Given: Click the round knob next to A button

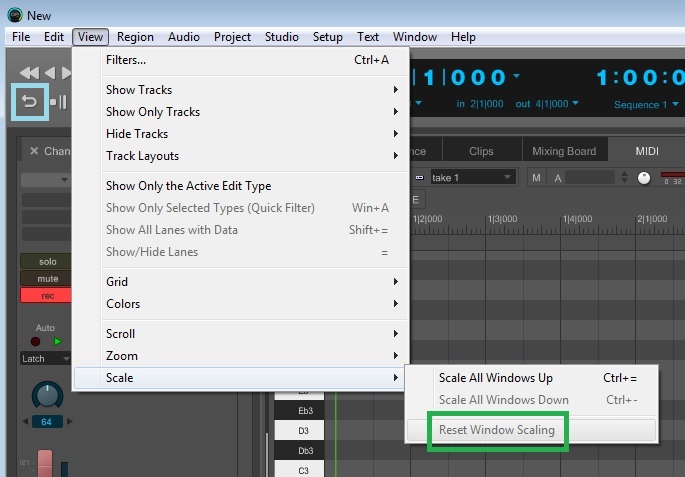Looking at the screenshot, I should coord(644,178).
